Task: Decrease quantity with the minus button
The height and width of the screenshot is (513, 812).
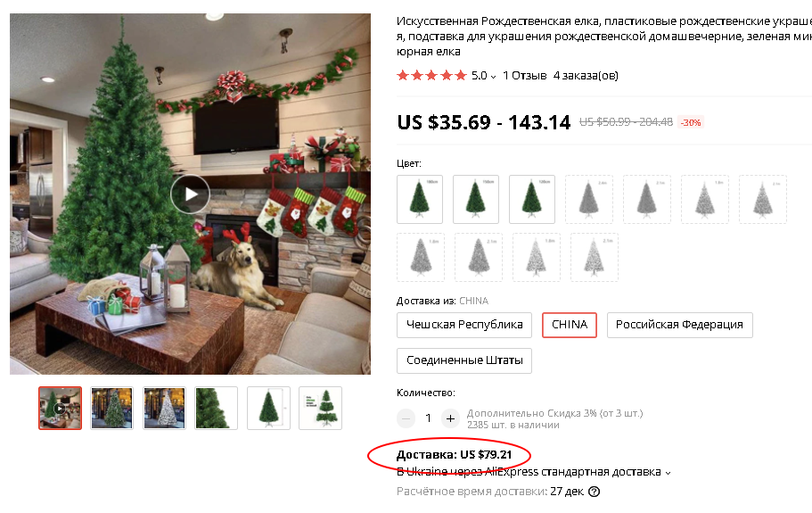Action: coord(406,418)
